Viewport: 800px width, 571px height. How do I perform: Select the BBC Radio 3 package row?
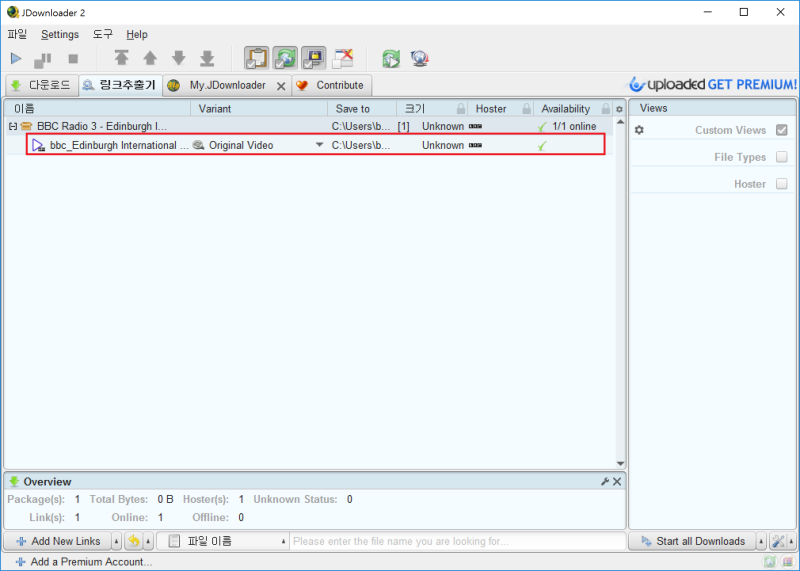click(x=308, y=126)
